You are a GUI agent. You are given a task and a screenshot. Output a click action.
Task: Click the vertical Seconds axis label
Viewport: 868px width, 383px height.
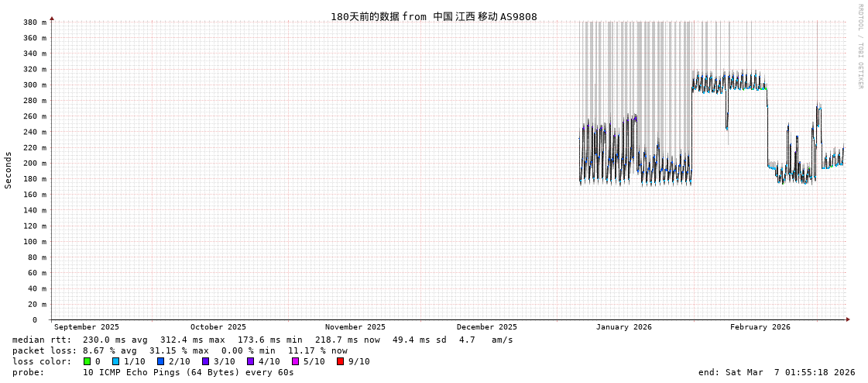[x=9, y=170]
